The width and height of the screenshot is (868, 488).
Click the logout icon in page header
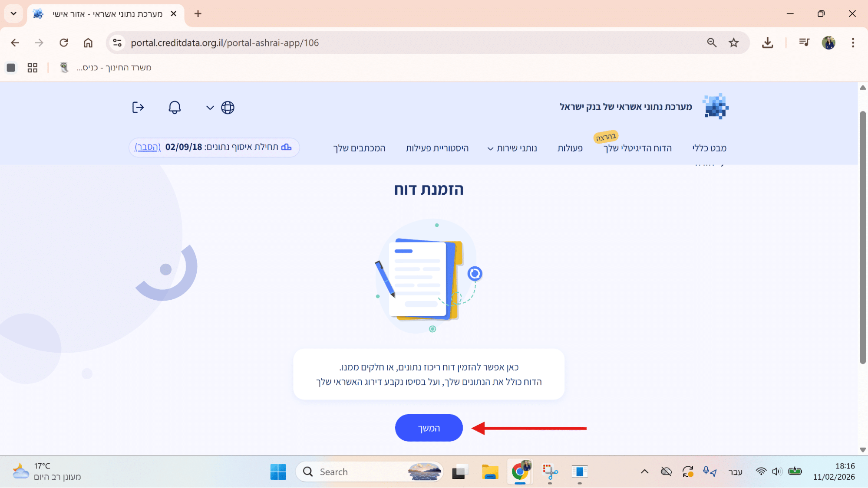(138, 107)
